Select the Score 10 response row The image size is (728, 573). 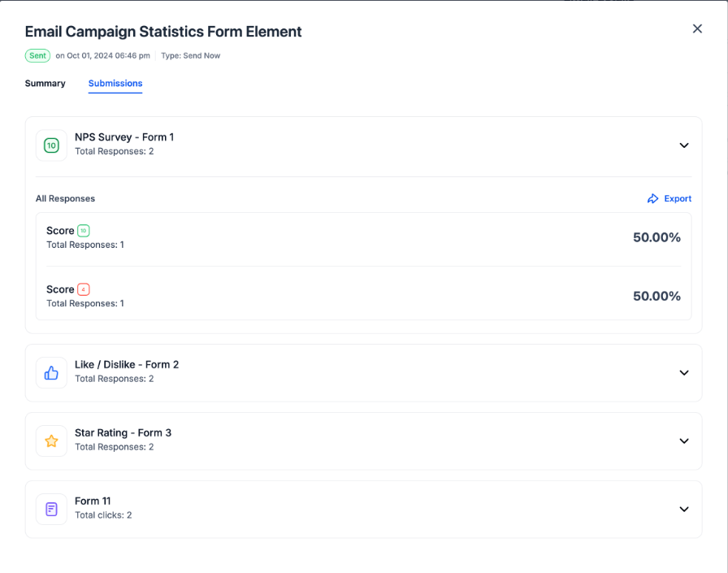tap(363, 237)
